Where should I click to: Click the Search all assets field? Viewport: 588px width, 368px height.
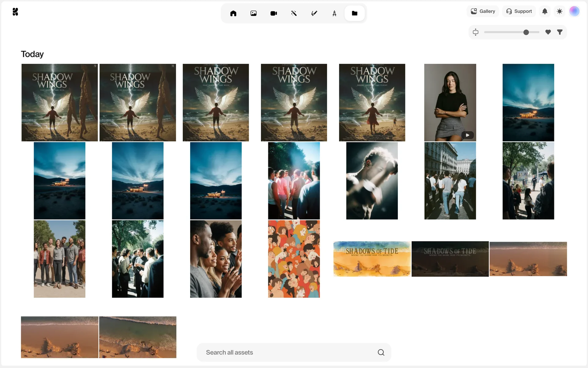click(x=288, y=352)
